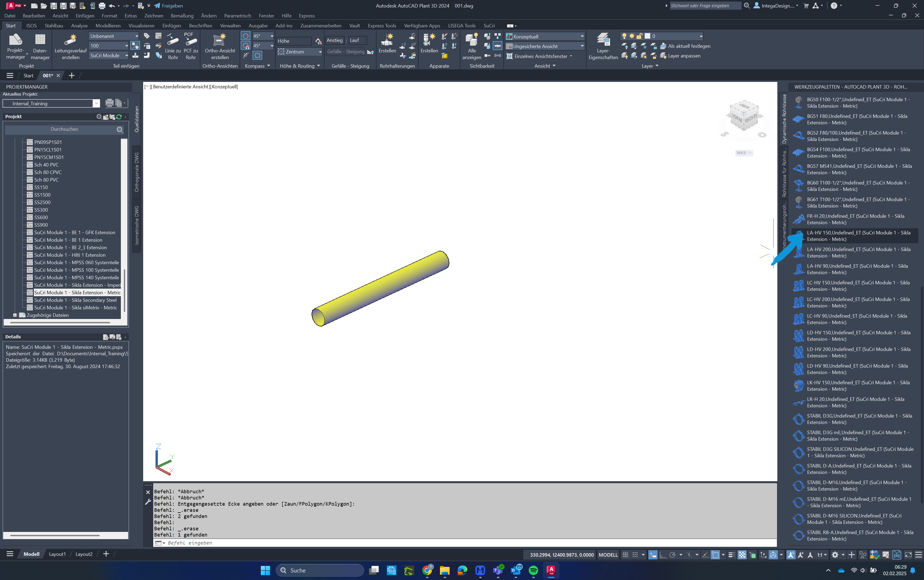Select BG50 F100-1/2" palette tool
924x580 pixels.
click(x=855, y=103)
